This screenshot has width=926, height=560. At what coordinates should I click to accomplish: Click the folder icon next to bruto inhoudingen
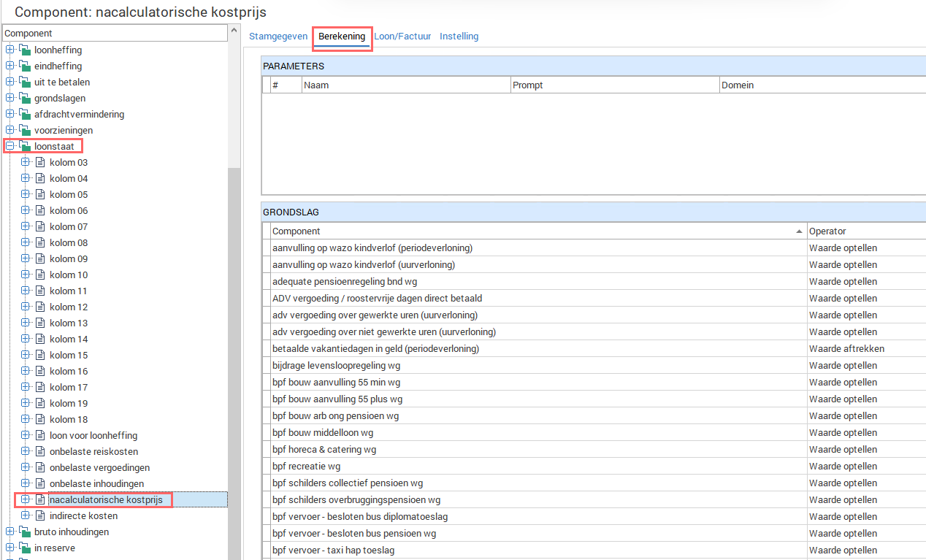coord(25,532)
